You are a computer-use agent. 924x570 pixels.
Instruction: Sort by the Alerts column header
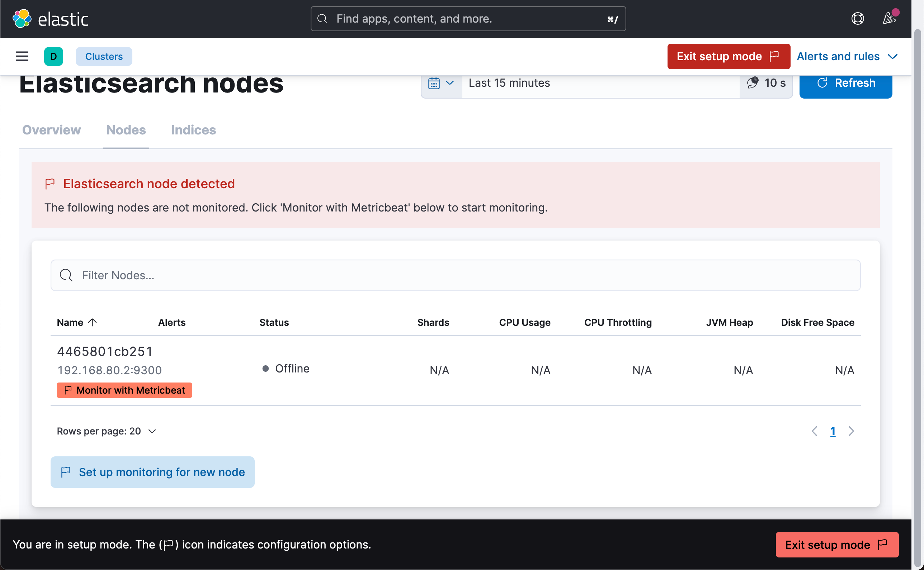[171, 322]
